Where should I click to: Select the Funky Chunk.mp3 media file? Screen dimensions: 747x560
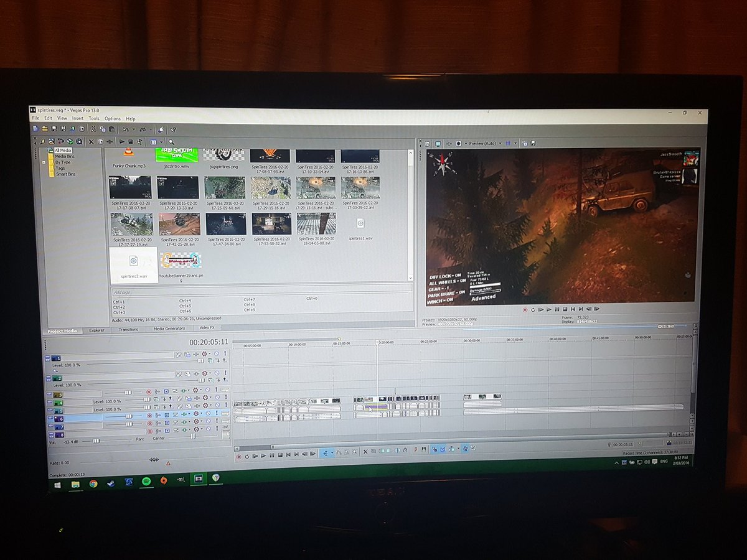tap(129, 159)
